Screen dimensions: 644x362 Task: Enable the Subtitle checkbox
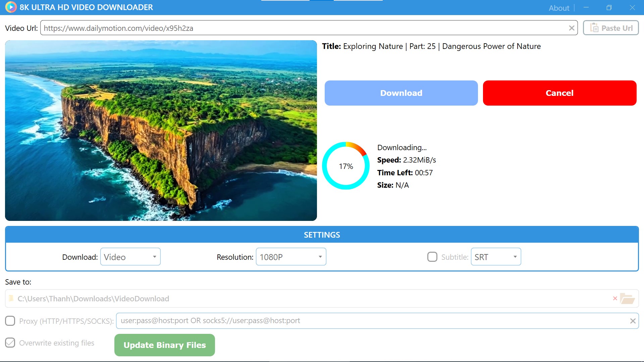[432, 257]
